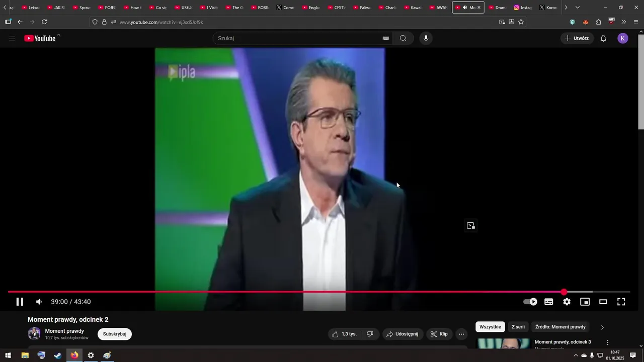Click the red progress bar scrubber
Viewport: 644px width, 362px height.
click(564, 292)
